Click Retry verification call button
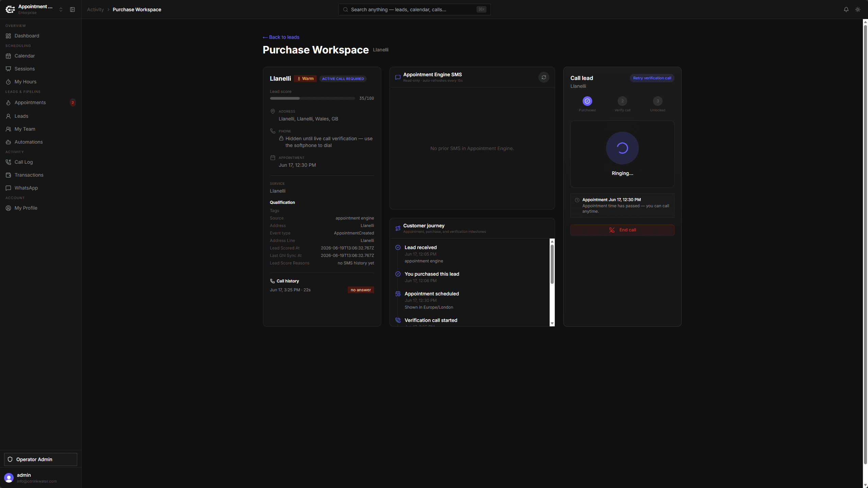Viewport: 868px width, 488px height. (x=652, y=78)
